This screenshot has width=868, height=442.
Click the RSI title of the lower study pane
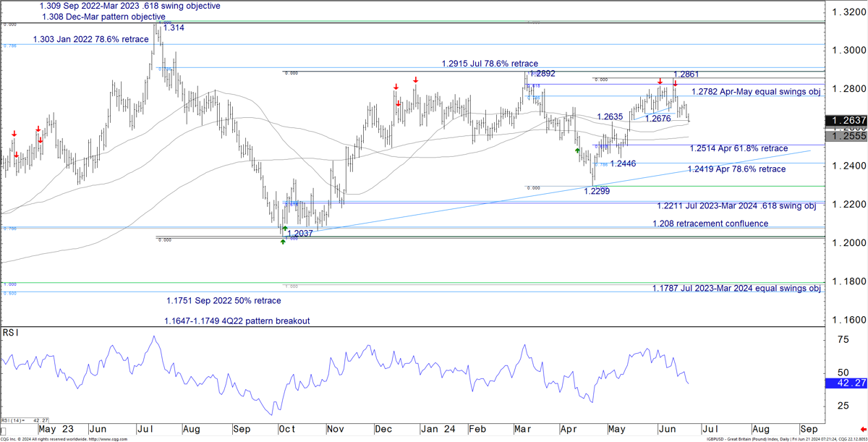(11, 333)
